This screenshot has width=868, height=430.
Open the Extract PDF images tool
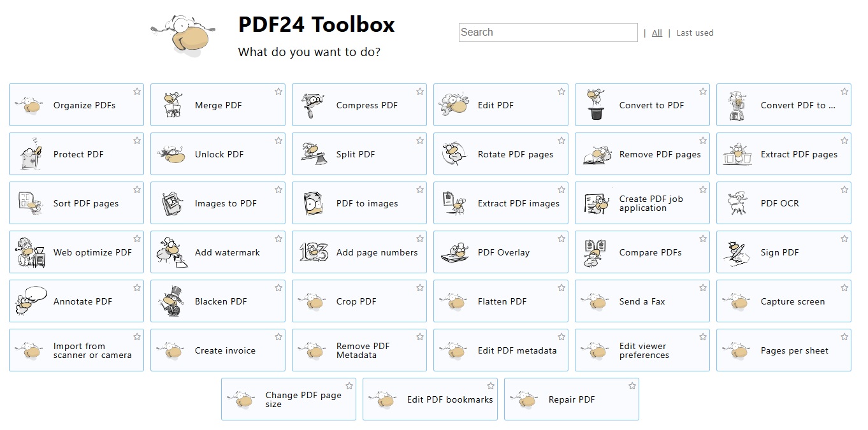[518, 203]
